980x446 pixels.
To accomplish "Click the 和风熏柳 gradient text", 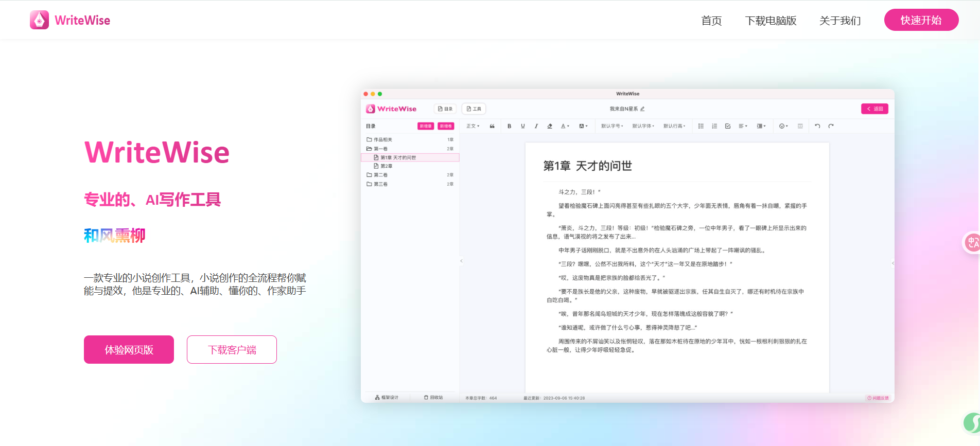I will point(114,236).
